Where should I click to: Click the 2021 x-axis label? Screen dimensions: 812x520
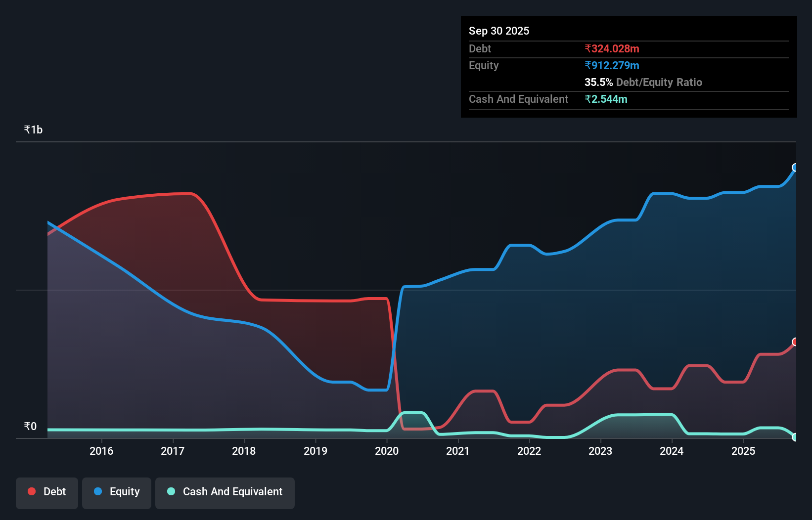pyautogui.click(x=458, y=451)
